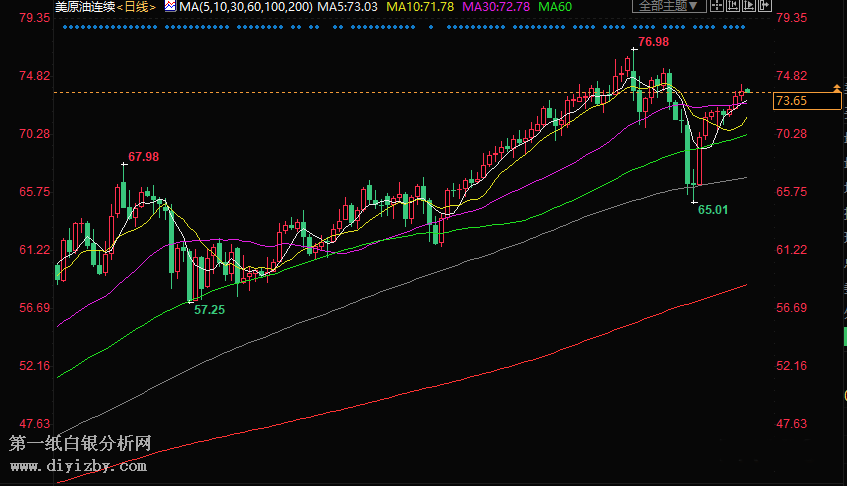
Task: Click the chart playback icon with arrow
Action: (x=749, y=5)
